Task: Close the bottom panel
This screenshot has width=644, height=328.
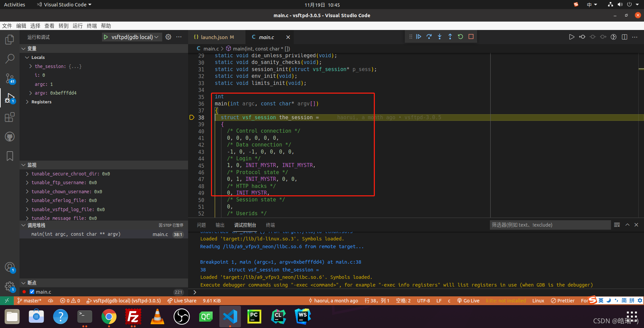Action: coord(636,225)
